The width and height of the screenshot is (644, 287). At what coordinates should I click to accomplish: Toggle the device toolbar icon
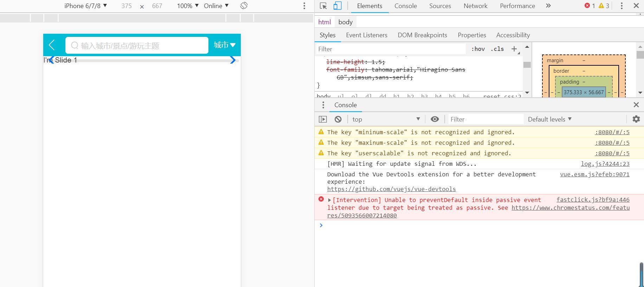click(337, 6)
